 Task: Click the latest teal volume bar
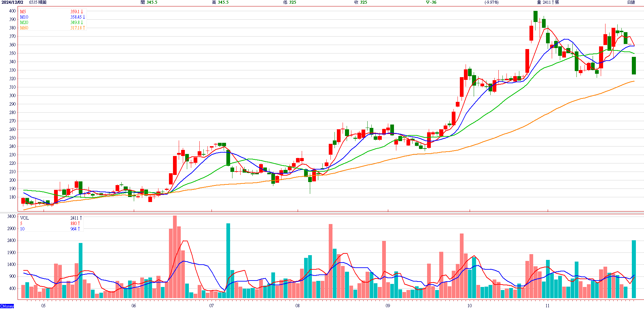click(x=634, y=269)
